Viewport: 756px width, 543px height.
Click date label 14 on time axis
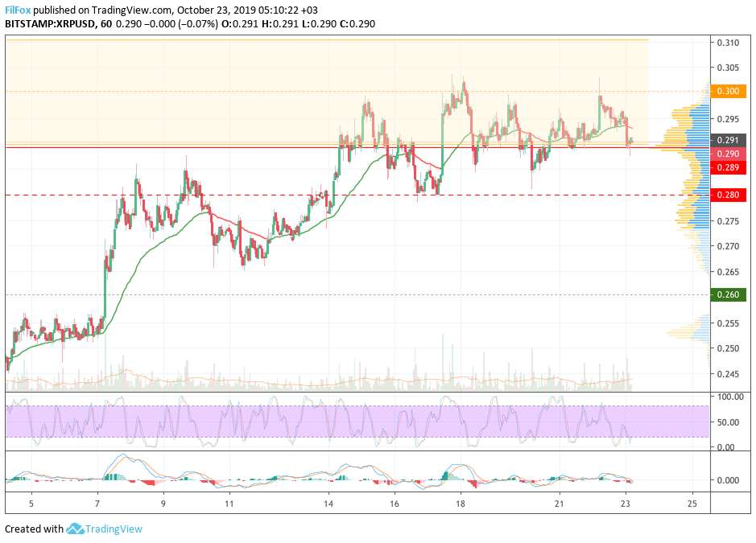(328, 504)
